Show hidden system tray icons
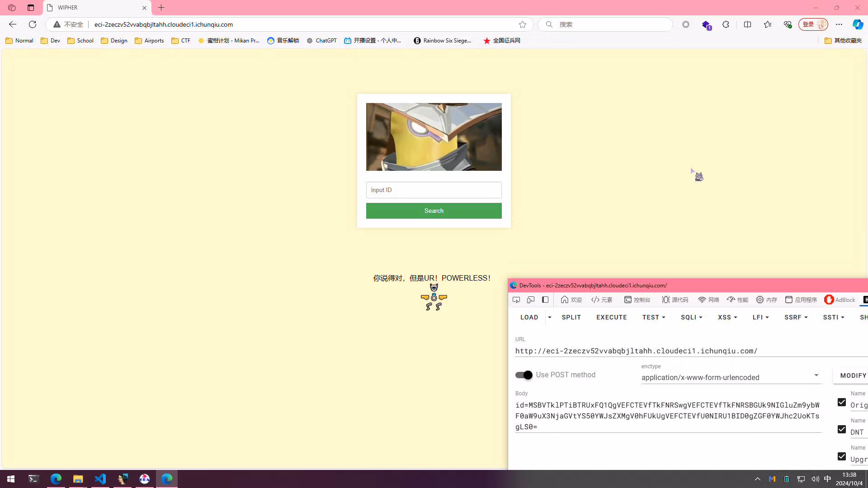The image size is (868, 488). pyautogui.click(x=758, y=479)
